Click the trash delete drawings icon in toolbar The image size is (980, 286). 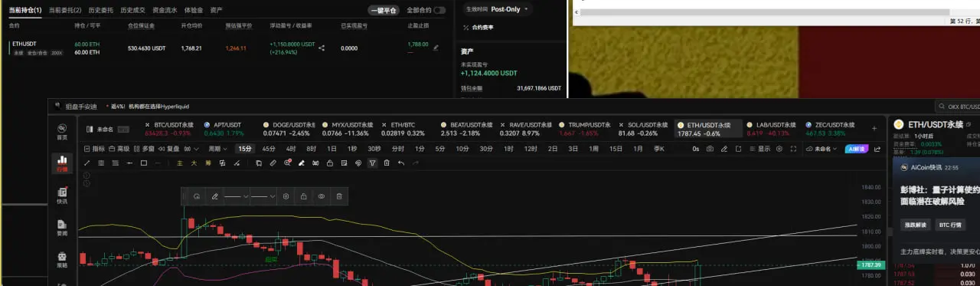pos(387,163)
